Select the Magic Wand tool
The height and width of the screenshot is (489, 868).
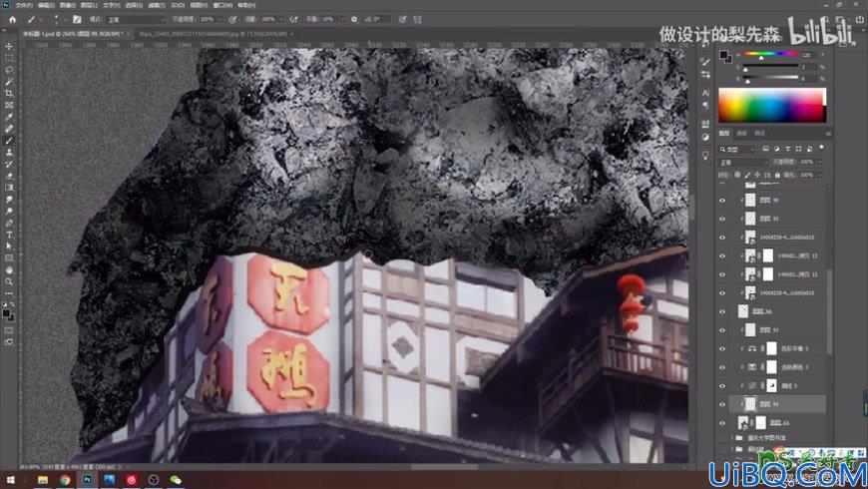pyautogui.click(x=9, y=82)
